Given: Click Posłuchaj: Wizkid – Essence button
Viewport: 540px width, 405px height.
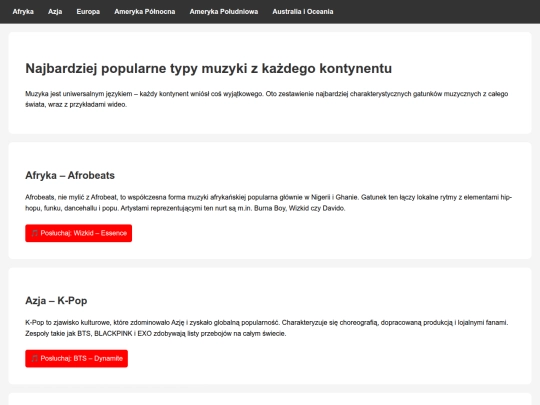Looking at the screenshot, I should click(x=79, y=233).
